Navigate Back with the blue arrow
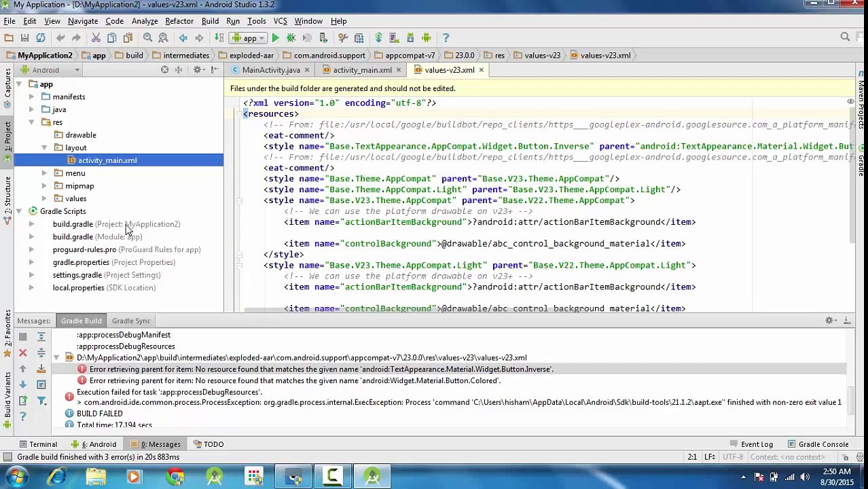Screen dimensions: 868x489 [x=183, y=38]
